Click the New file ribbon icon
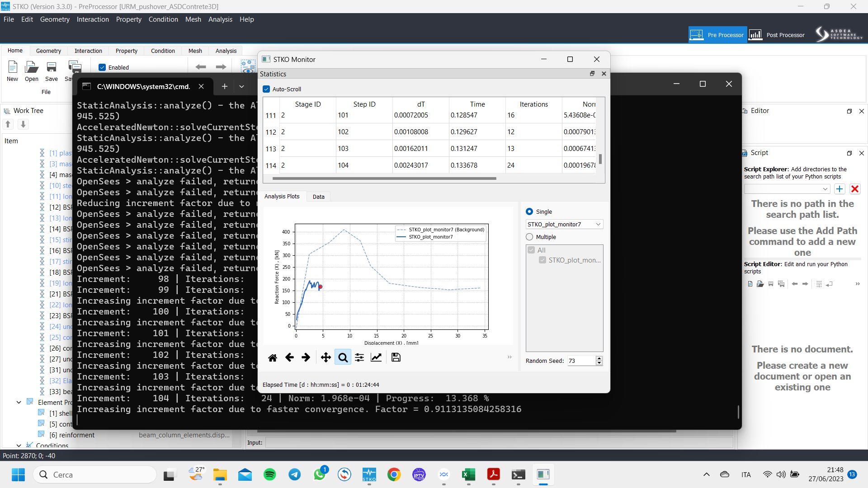The image size is (868, 488). pos(13,71)
